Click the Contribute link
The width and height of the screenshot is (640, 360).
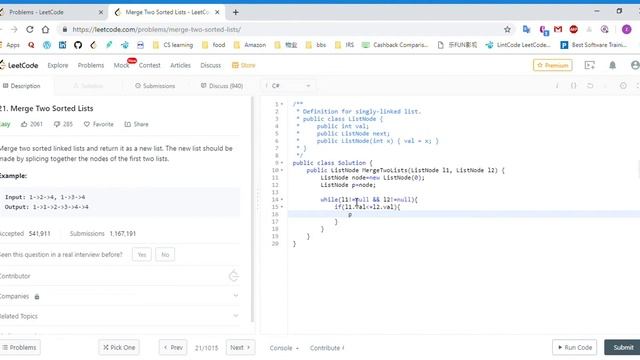[x=327, y=348]
